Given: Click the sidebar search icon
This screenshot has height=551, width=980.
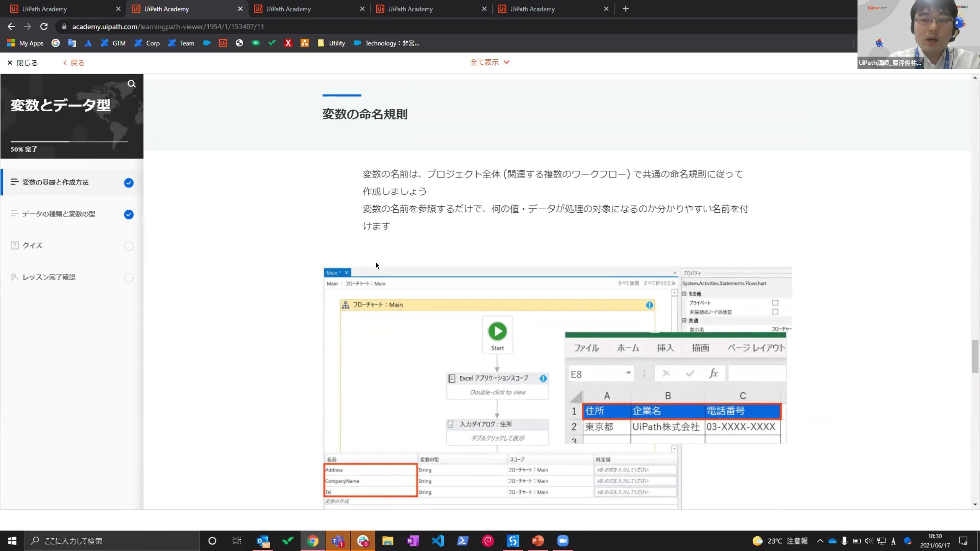Looking at the screenshot, I should pyautogui.click(x=131, y=84).
